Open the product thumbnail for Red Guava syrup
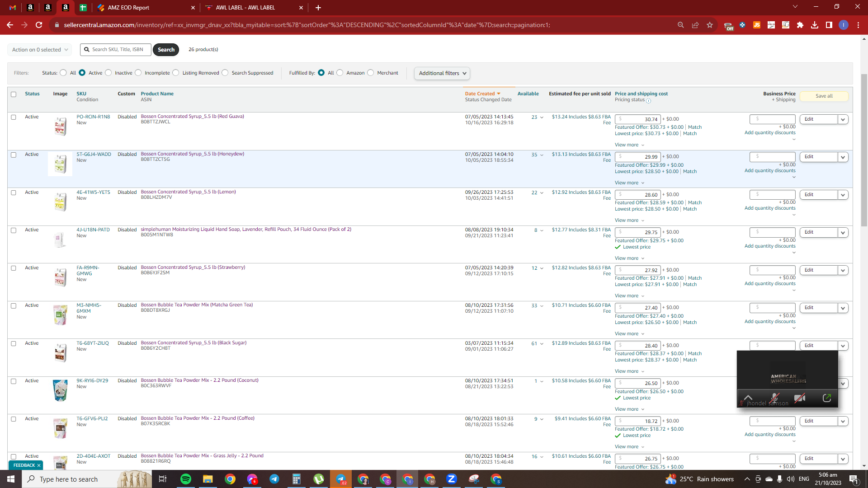Viewport: 868px width, 488px height. pos(60,127)
